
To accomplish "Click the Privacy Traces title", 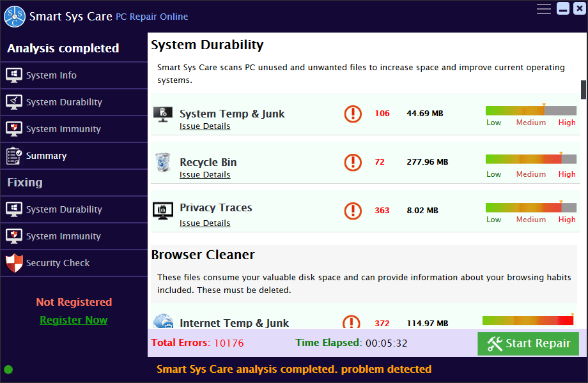I will pyautogui.click(x=216, y=207).
